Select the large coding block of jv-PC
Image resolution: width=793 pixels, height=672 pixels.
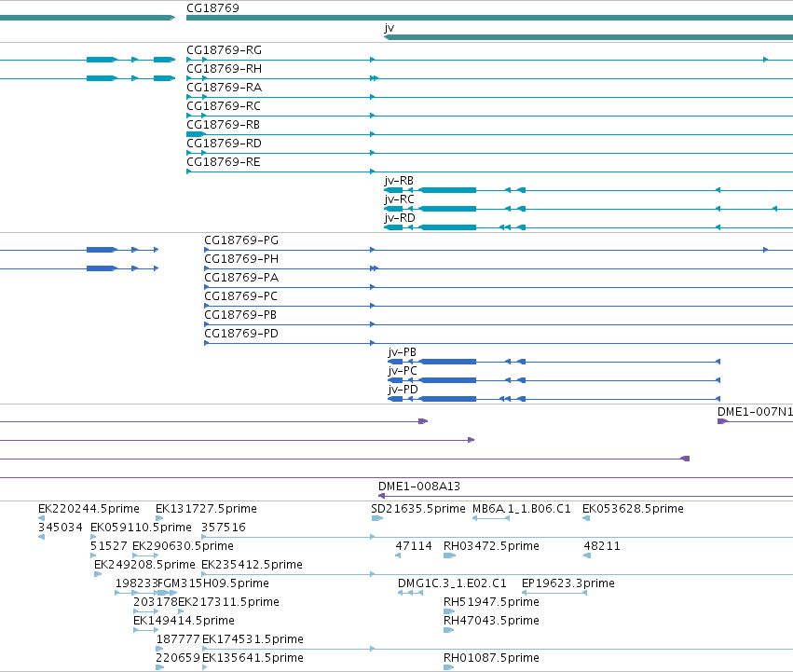[447, 380]
